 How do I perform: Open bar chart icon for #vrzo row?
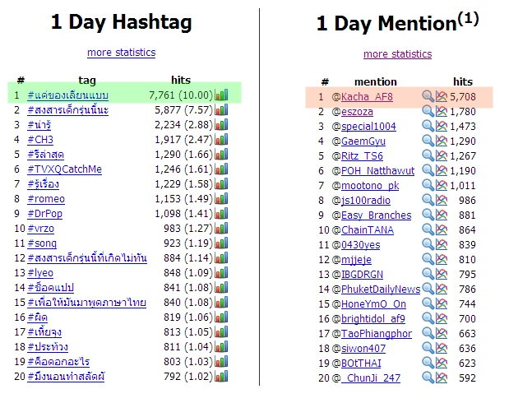(x=221, y=229)
